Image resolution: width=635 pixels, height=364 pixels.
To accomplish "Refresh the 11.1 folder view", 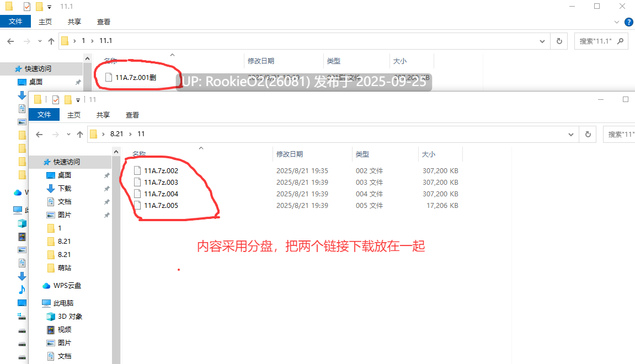I will coord(559,41).
